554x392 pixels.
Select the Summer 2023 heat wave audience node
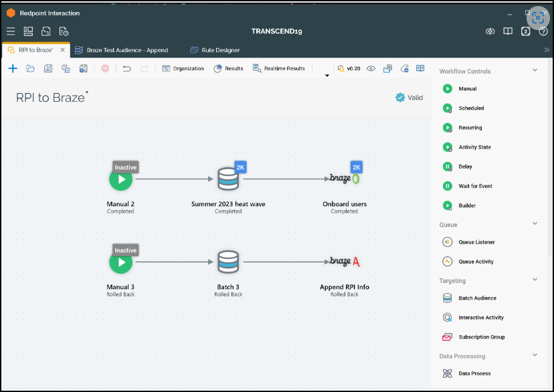228,179
